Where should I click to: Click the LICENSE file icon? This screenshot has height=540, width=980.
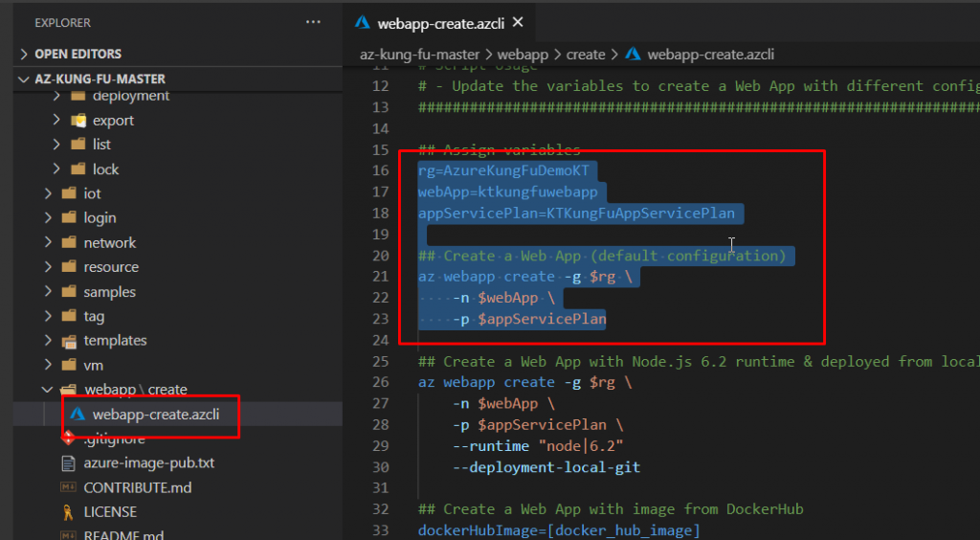(x=68, y=512)
